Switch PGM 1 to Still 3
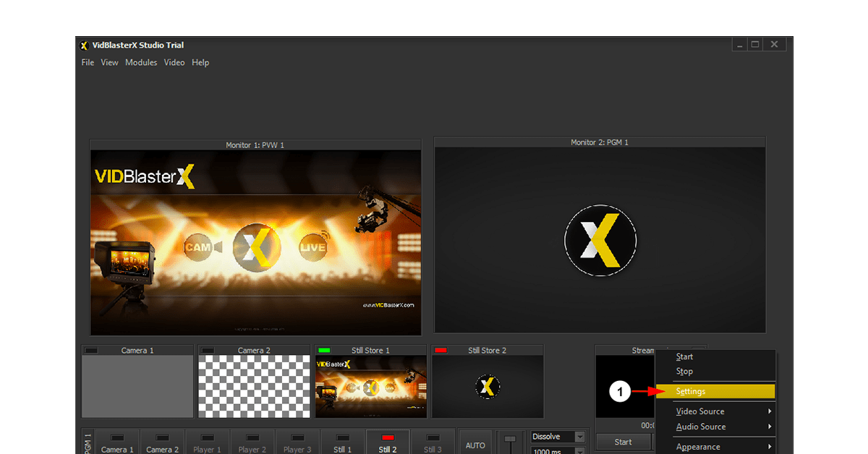 point(433,442)
